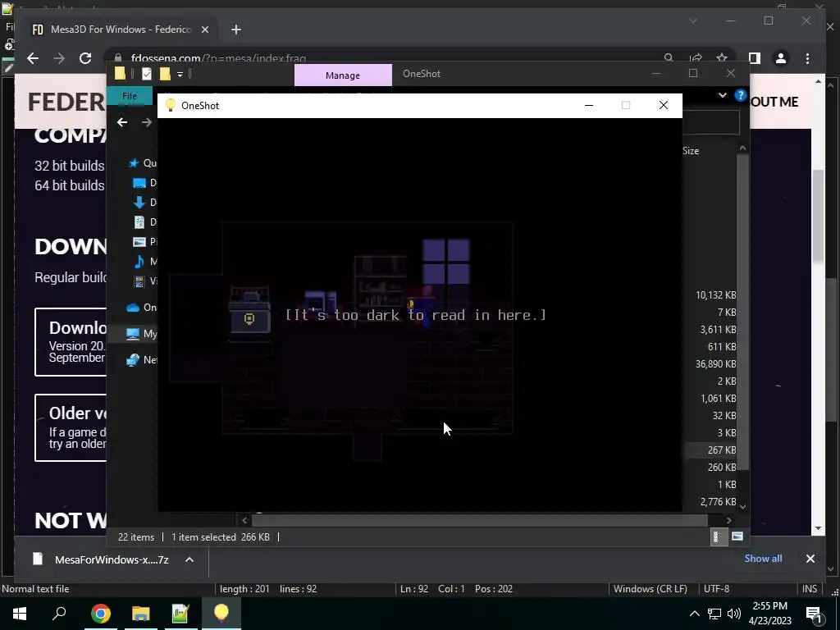Select Music note icon in Explorer sidebar
The width and height of the screenshot is (840, 630).
[139, 262]
